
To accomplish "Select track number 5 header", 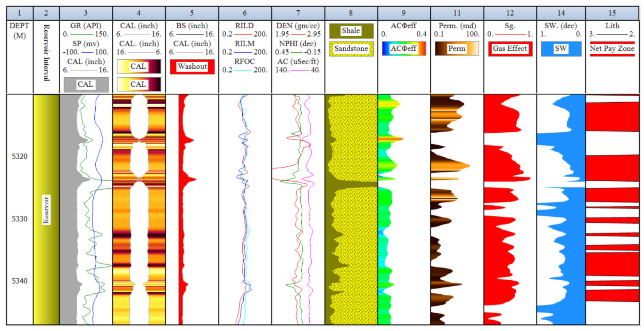I will tap(192, 13).
